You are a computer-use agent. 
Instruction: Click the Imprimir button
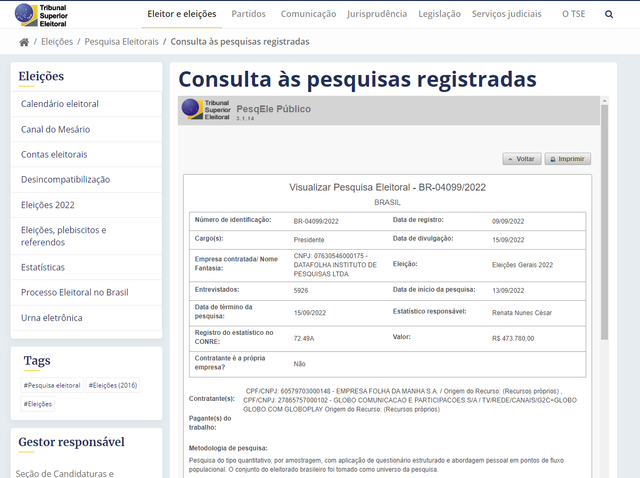click(567, 159)
